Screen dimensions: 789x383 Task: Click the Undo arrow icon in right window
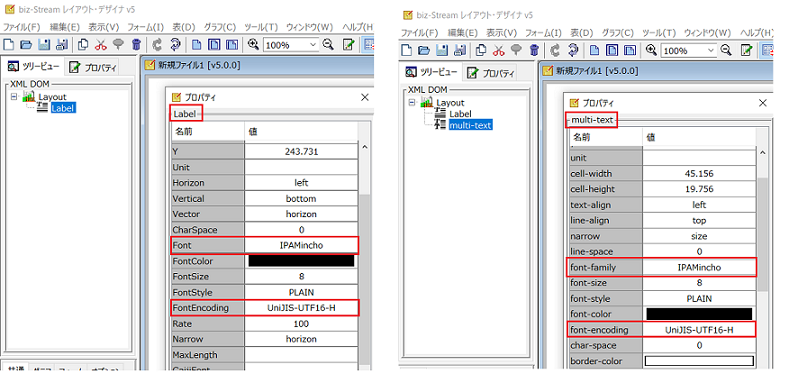pos(555,50)
